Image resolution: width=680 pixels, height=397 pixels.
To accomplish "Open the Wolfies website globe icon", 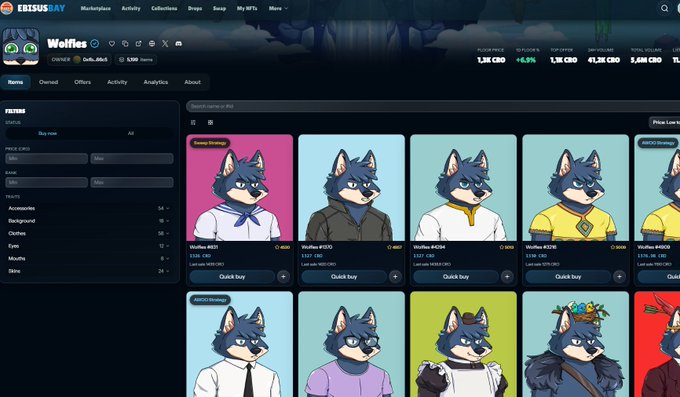I will pos(152,43).
